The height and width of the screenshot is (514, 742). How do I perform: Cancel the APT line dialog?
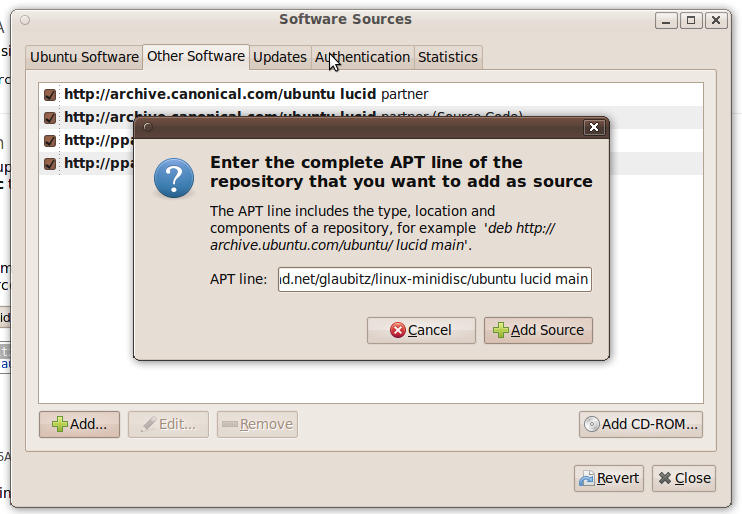(420, 330)
